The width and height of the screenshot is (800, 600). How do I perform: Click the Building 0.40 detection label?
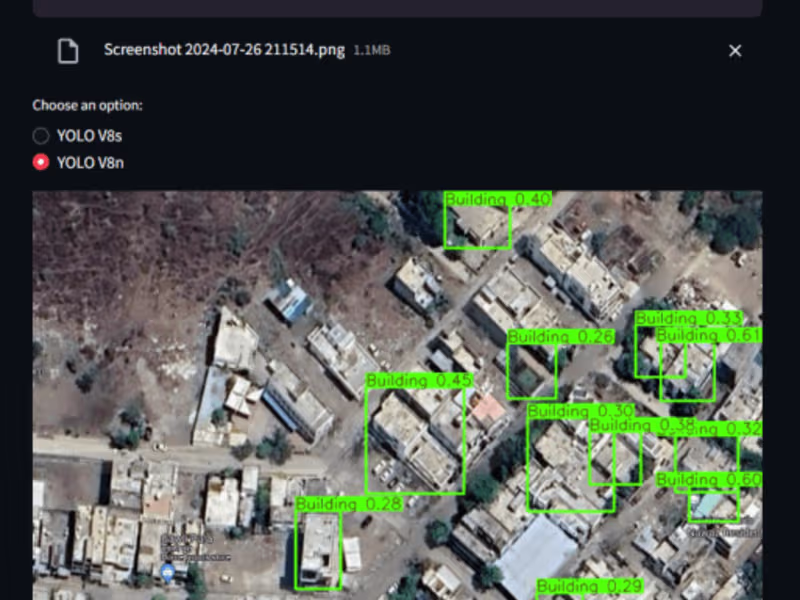point(498,199)
